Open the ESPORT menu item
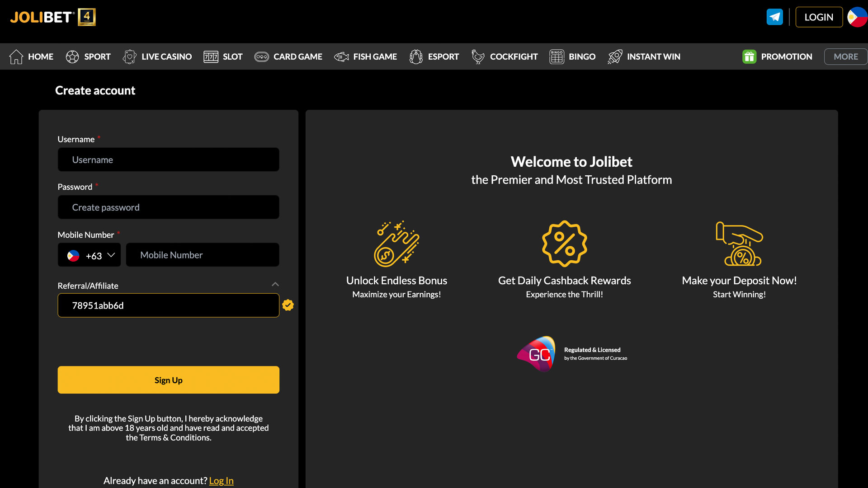 443,56
